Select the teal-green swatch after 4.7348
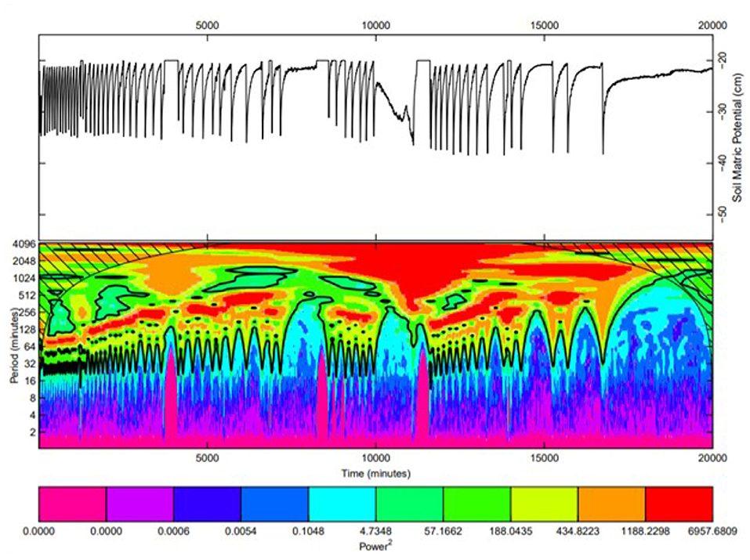Screen dimensions: 750x560 click(409, 504)
